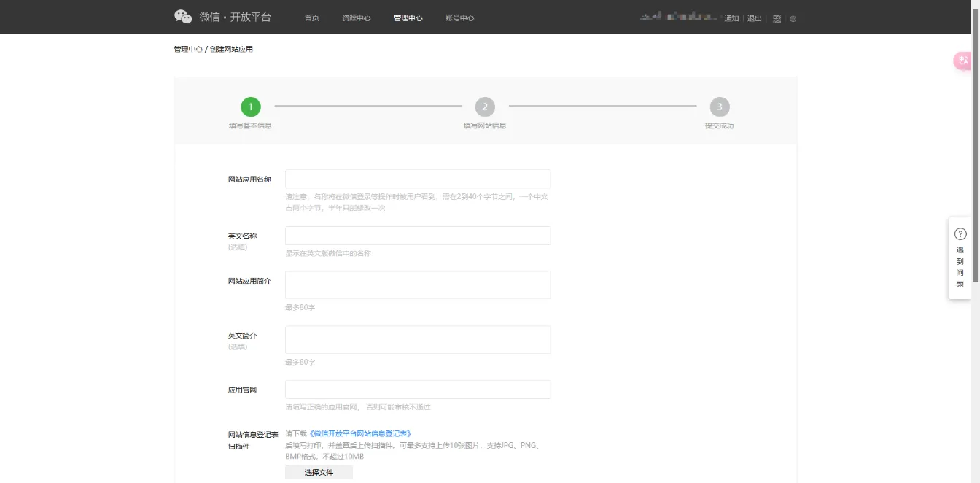Click step circle 3 提交成功
980x483 pixels.
coord(720,107)
